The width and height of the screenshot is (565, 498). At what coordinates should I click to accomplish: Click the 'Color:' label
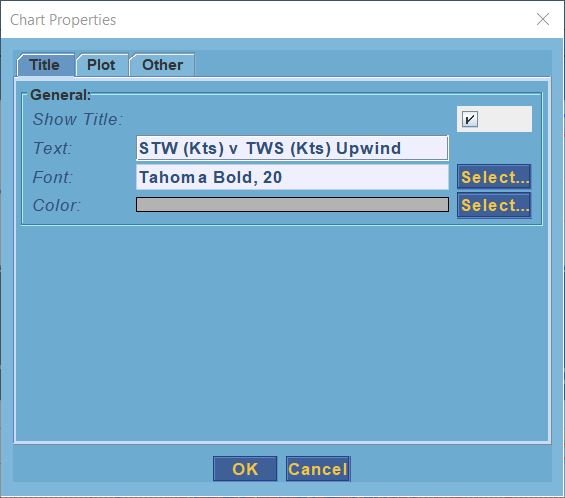[57, 205]
